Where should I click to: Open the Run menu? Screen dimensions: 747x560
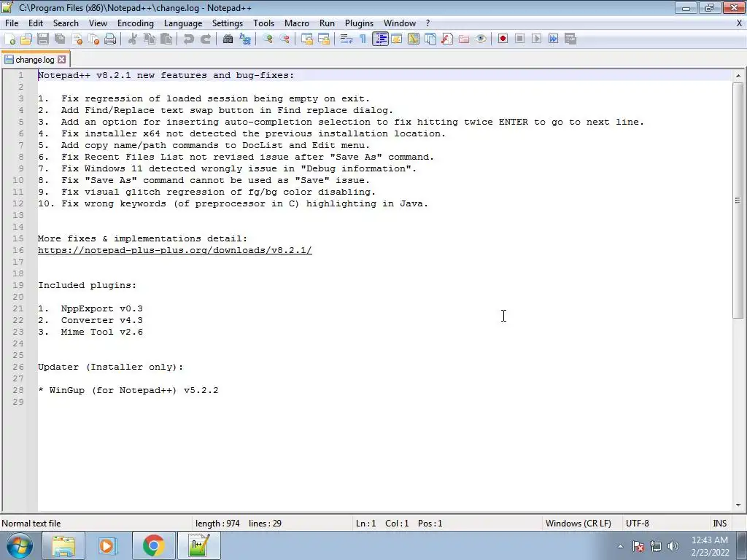327,23
